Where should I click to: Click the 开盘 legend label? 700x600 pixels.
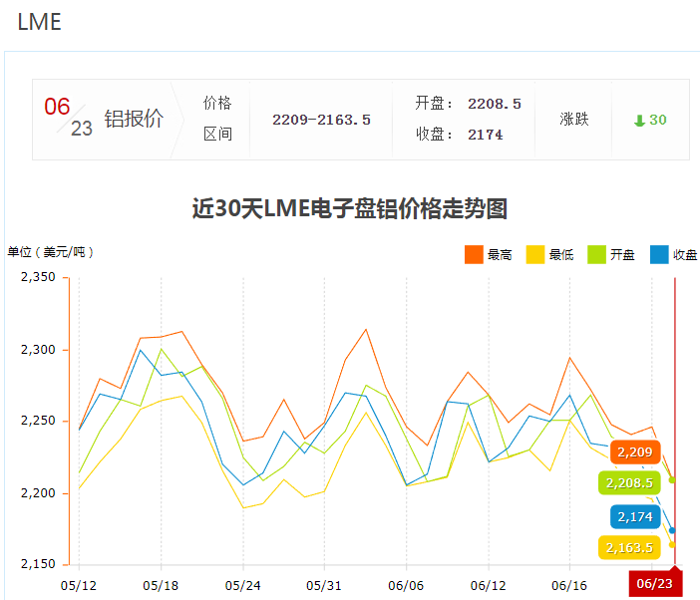[x=622, y=255]
